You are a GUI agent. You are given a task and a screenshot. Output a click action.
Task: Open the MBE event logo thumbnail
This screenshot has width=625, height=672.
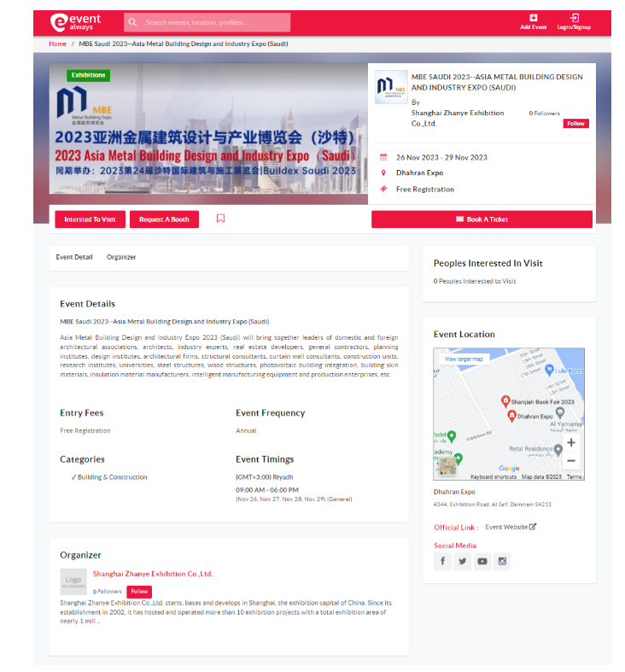[391, 87]
